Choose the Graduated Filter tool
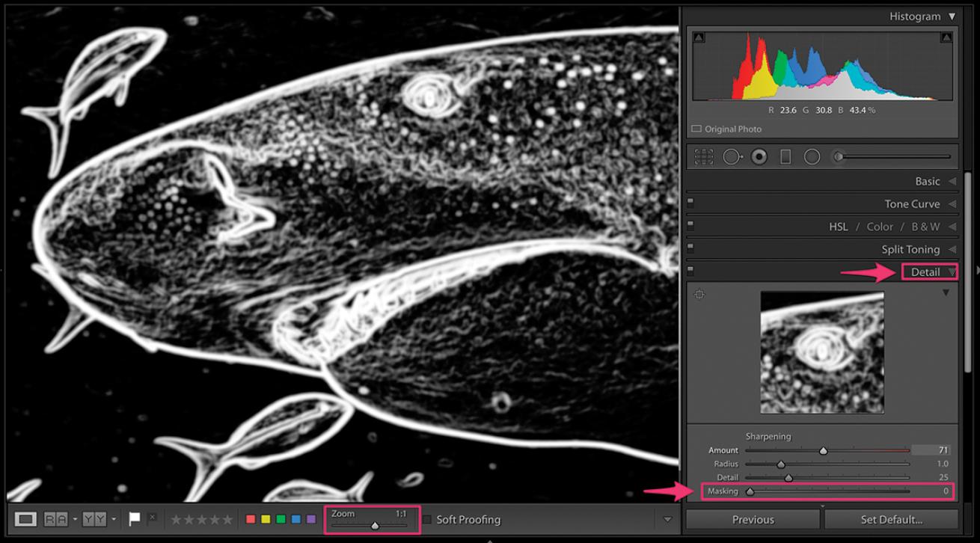The height and width of the screenshot is (543, 980). (785, 157)
